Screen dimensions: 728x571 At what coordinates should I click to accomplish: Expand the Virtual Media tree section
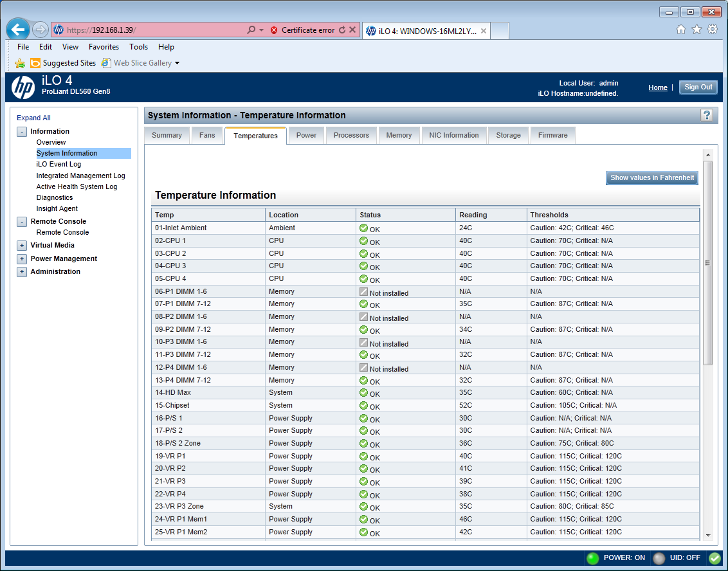point(22,245)
